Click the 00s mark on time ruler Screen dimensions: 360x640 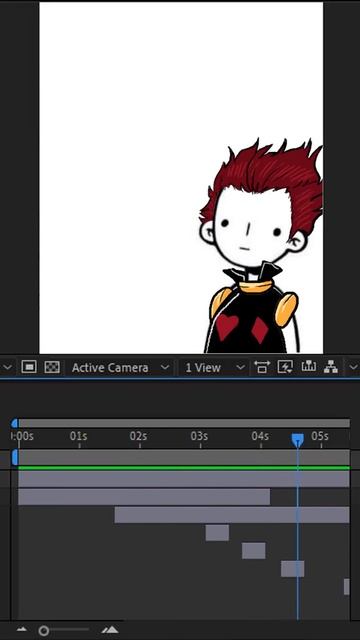pyautogui.click(x=22, y=436)
